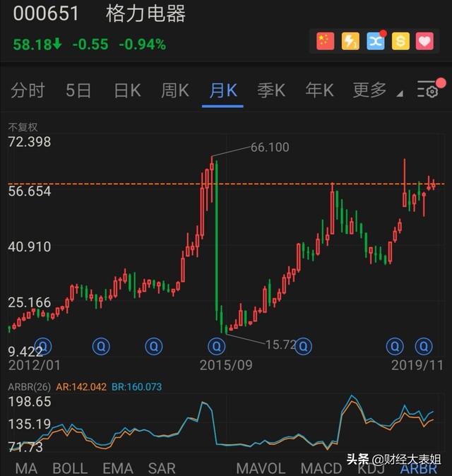Viewport: 452px width, 476px height.
Task: Click the 66.100 peak price label
Action: 270,147
